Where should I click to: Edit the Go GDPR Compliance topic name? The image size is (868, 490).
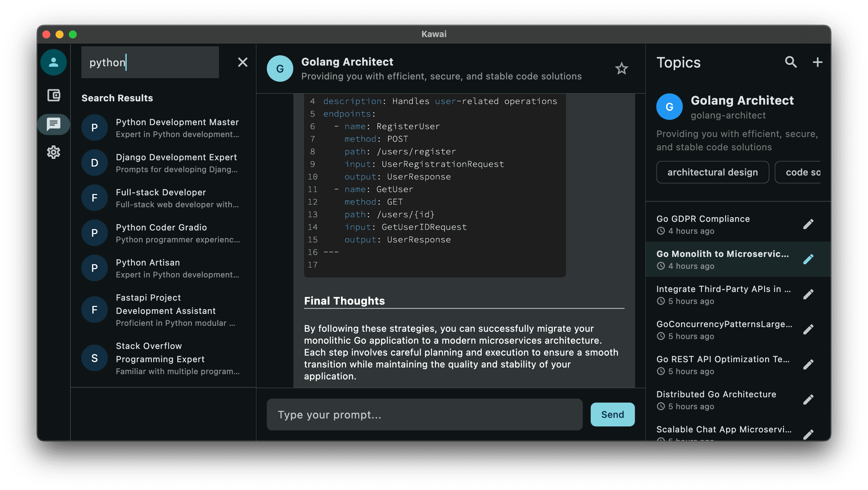tap(808, 224)
